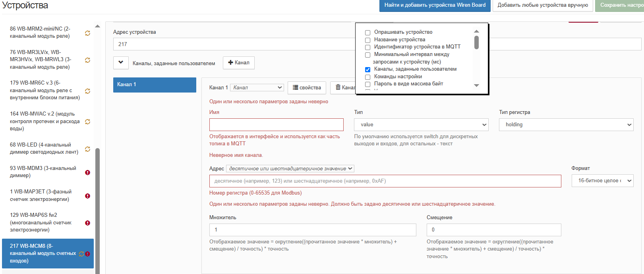
Task: Enable 'Опрашивать устройство' checkbox
Action: click(367, 33)
